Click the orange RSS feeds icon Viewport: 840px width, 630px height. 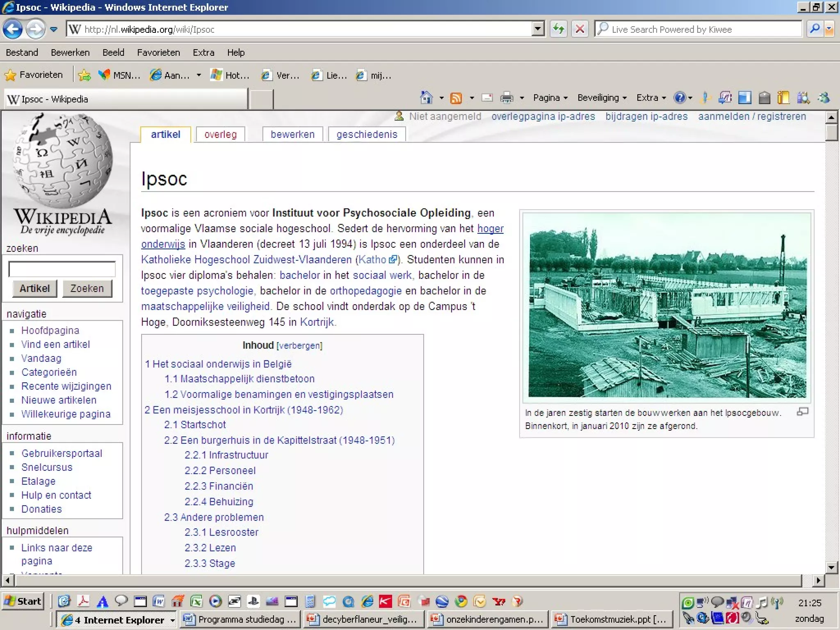[456, 98]
